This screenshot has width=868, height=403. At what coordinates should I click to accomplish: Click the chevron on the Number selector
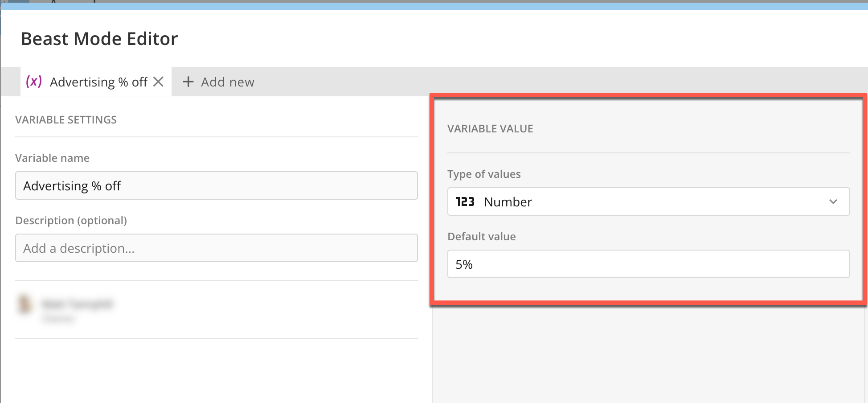833,201
